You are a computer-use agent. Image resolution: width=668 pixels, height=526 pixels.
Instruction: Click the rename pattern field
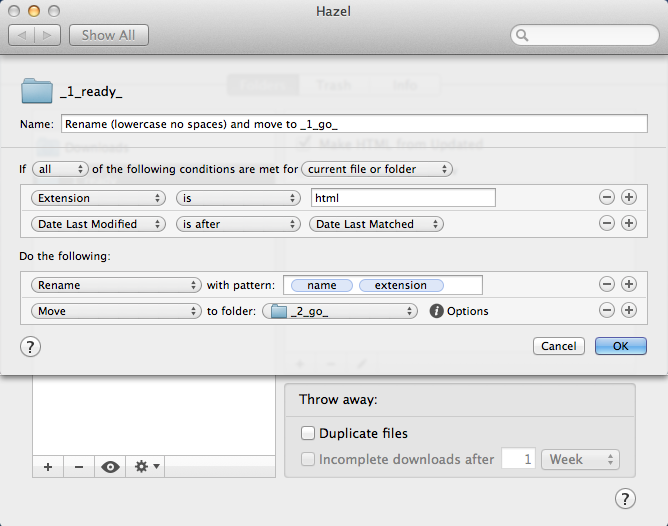383,285
